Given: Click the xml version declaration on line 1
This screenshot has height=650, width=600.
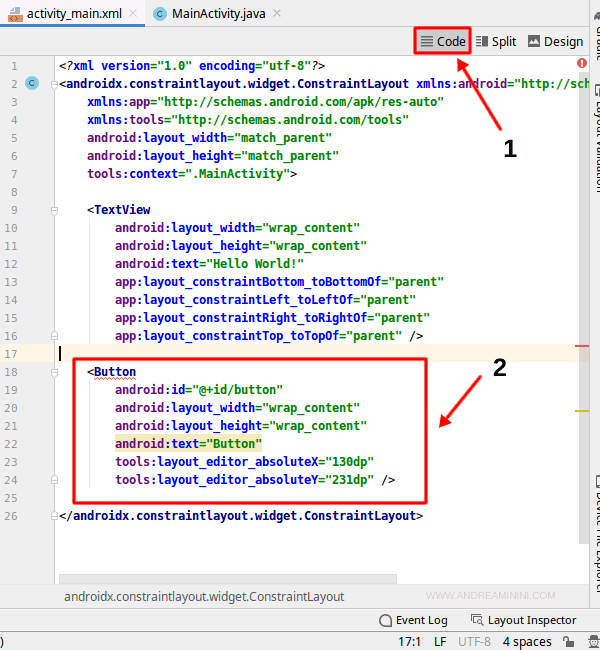Looking at the screenshot, I should (192, 65).
